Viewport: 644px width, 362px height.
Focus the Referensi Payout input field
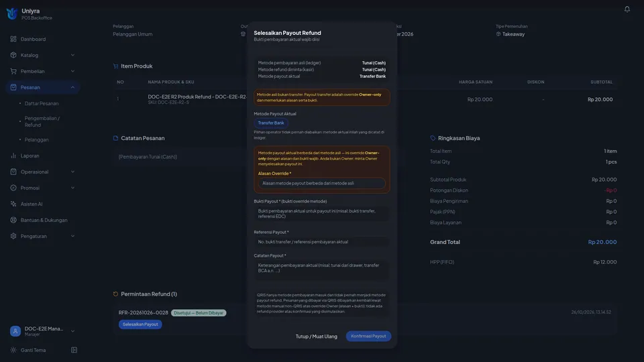pyautogui.click(x=321, y=242)
